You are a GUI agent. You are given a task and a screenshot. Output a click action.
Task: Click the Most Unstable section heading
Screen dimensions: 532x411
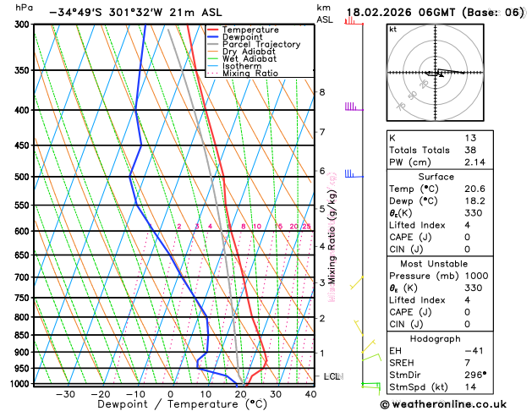pyautogui.click(x=434, y=264)
